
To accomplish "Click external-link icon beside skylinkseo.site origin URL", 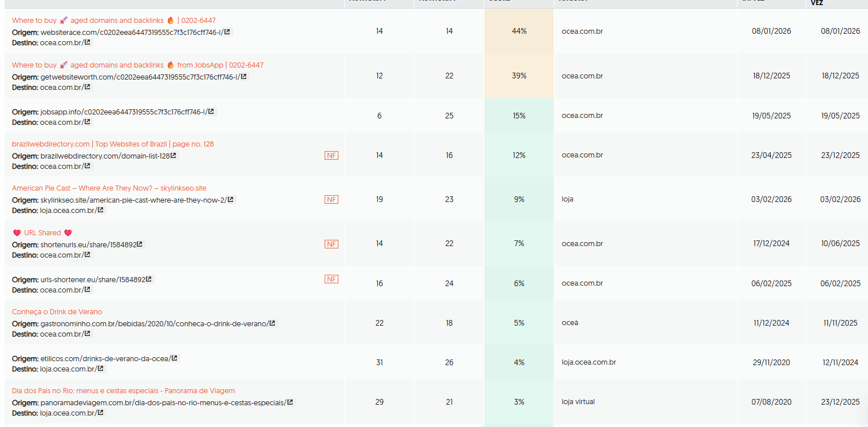I will click(x=231, y=199).
